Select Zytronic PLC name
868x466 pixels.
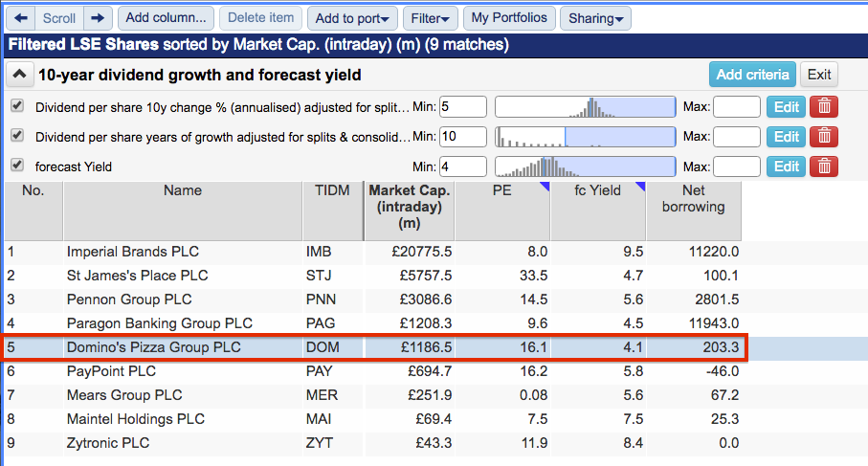coord(108,443)
